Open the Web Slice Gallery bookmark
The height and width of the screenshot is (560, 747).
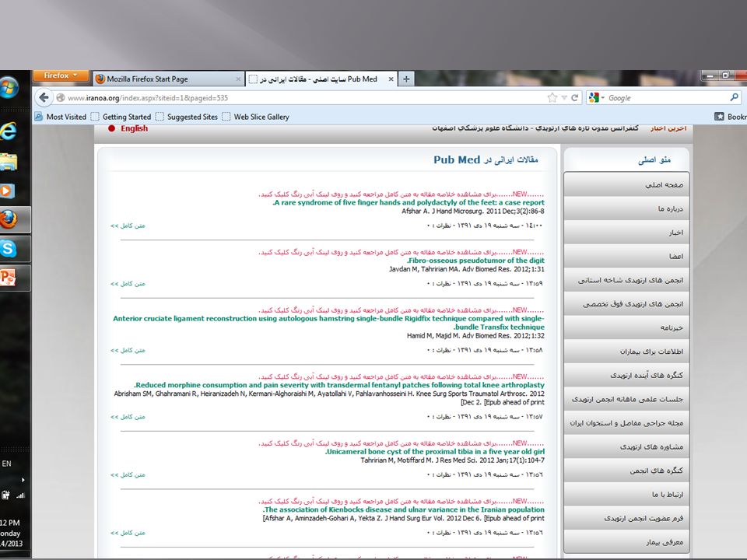point(256,117)
